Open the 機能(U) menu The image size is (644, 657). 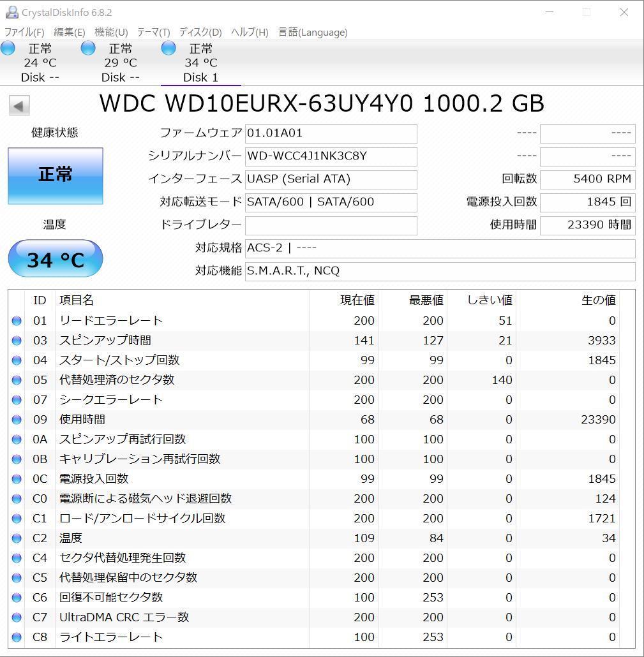coord(111,33)
